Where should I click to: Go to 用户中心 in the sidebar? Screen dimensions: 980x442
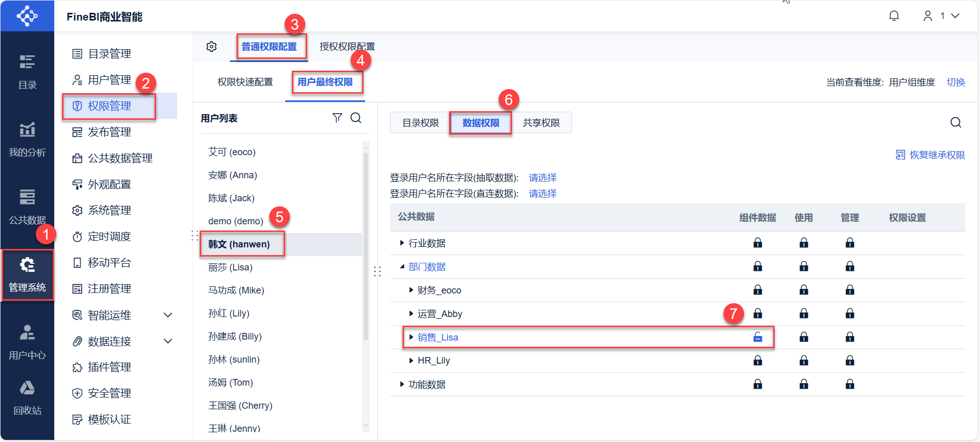point(27,341)
